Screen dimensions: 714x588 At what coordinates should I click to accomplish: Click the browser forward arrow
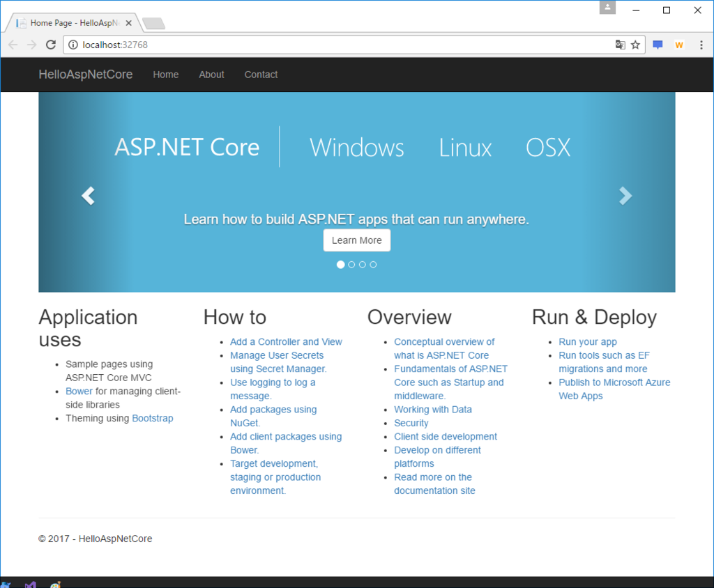pyautogui.click(x=31, y=45)
